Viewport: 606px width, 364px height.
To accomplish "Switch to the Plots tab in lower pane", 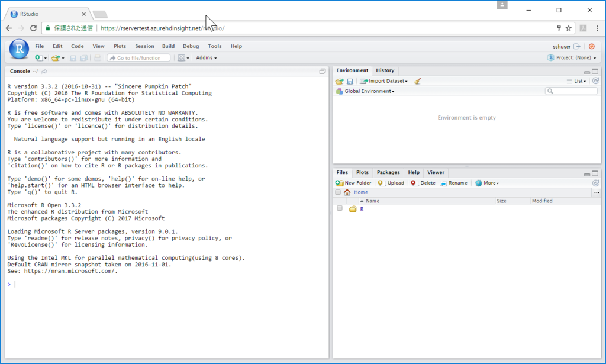I will point(362,172).
